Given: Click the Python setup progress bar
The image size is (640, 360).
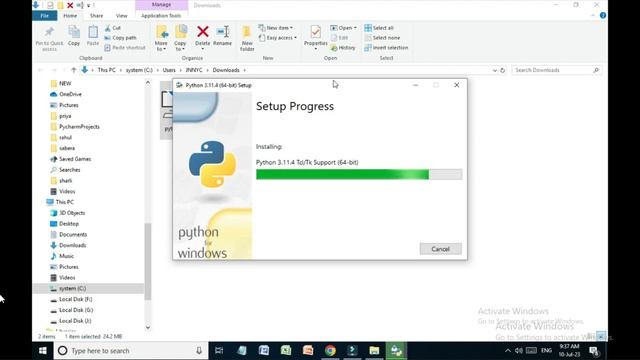Looking at the screenshot, I should tap(359, 175).
